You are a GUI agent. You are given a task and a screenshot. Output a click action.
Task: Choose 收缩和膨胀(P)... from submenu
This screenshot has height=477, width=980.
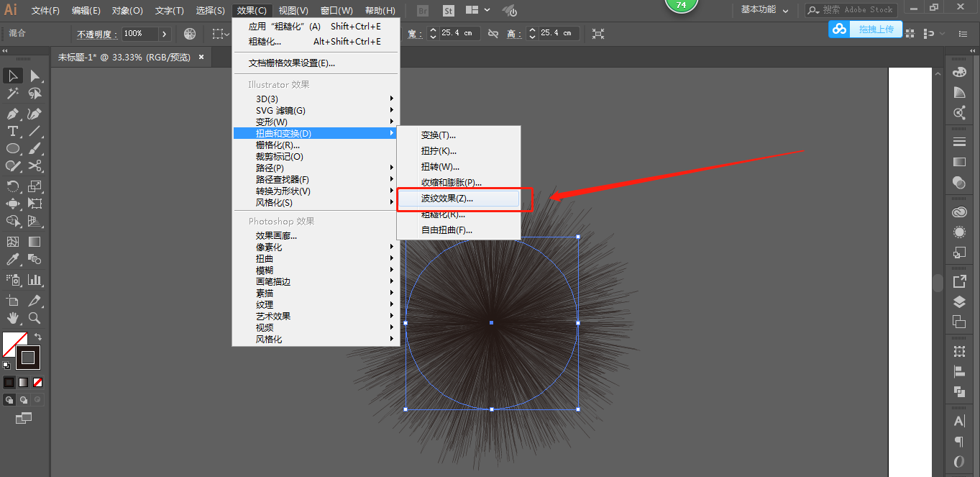(x=459, y=183)
